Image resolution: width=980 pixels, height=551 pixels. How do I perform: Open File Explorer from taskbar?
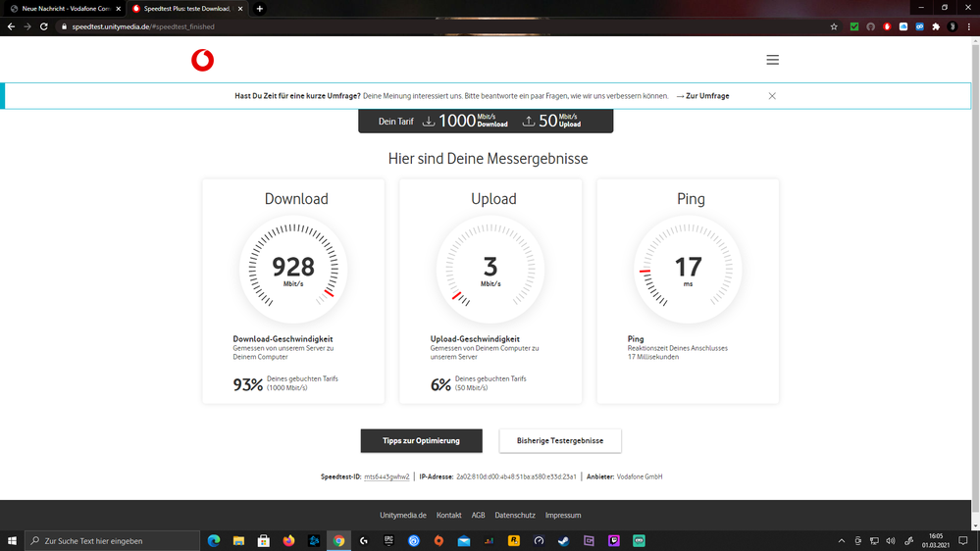[x=238, y=541]
